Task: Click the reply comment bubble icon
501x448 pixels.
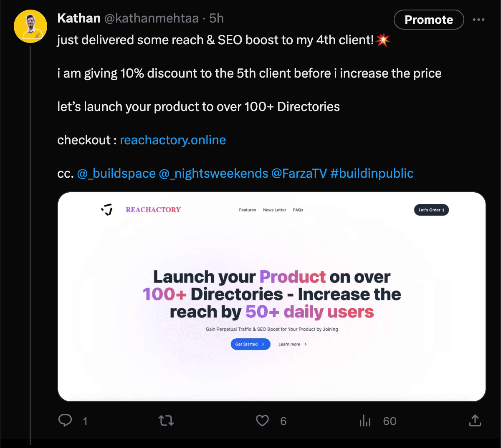Action: tap(65, 420)
